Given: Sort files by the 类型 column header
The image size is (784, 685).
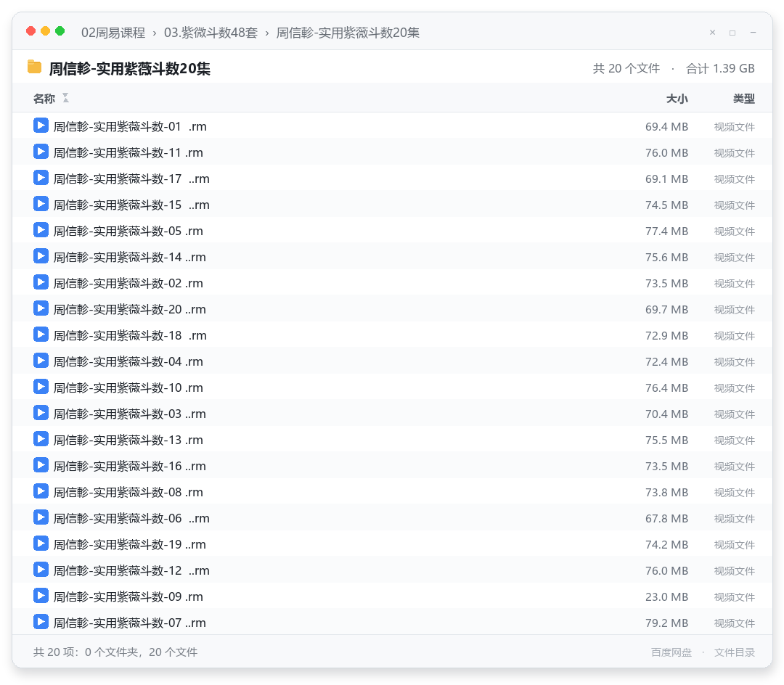Looking at the screenshot, I should 743,99.
